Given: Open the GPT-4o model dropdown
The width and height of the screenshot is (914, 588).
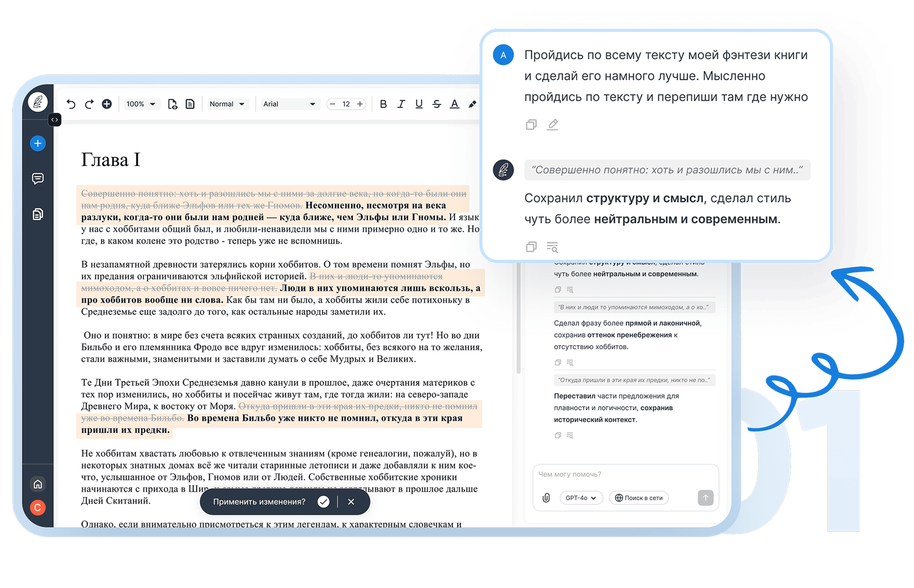Looking at the screenshot, I should tap(581, 498).
